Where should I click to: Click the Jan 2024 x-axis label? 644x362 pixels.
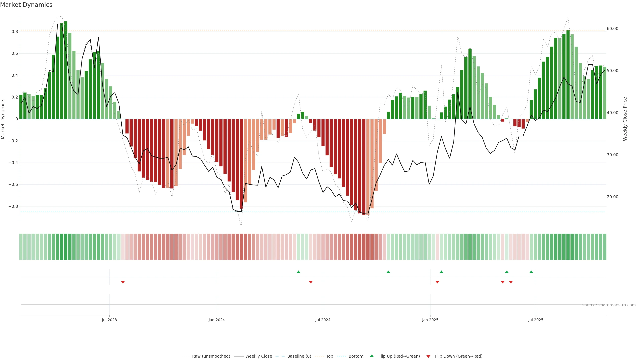click(x=217, y=320)
